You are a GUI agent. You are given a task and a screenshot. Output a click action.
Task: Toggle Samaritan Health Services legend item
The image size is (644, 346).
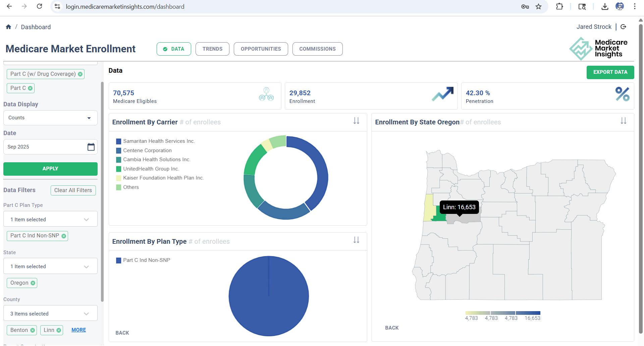coord(158,141)
